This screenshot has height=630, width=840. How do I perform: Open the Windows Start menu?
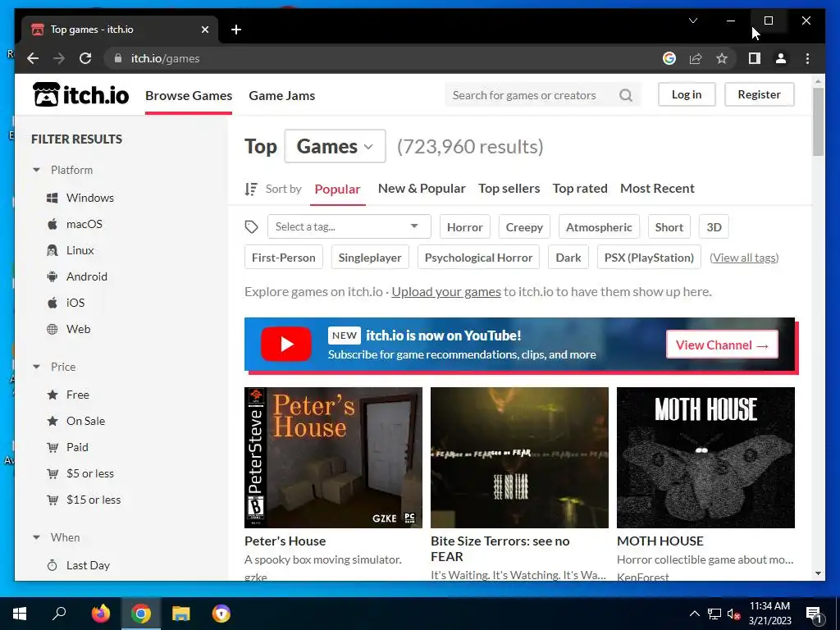(x=20, y=614)
